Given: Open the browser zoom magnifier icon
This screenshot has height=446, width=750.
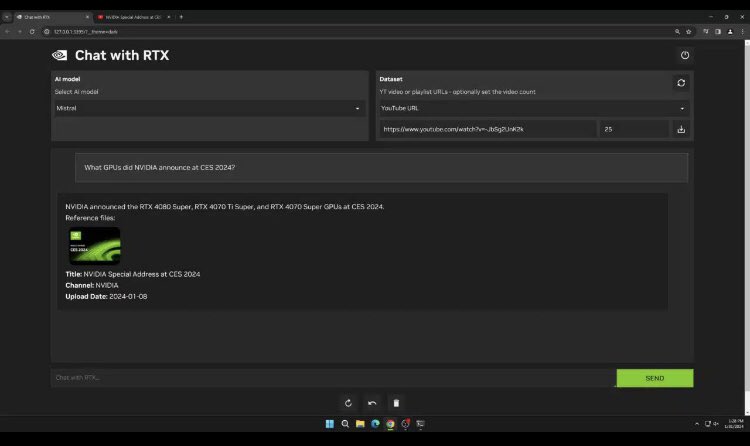Looking at the screenshot, I should pos(677,32).
